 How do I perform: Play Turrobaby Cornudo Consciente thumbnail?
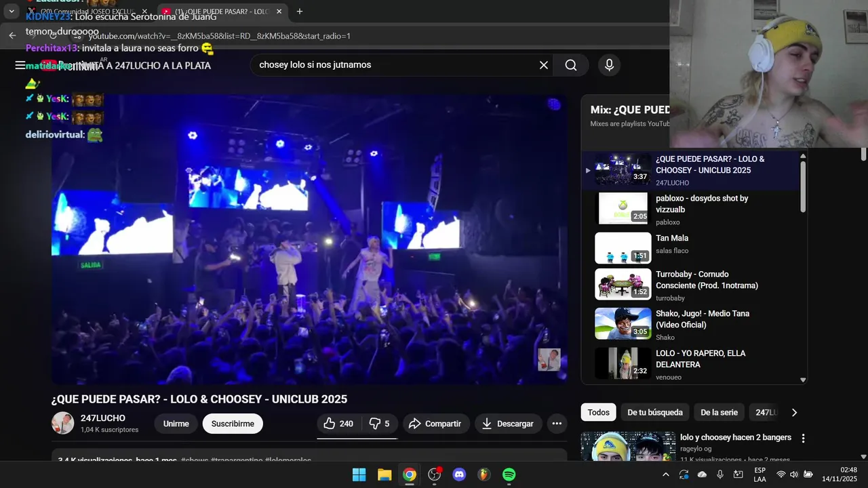tap(623, 284)
